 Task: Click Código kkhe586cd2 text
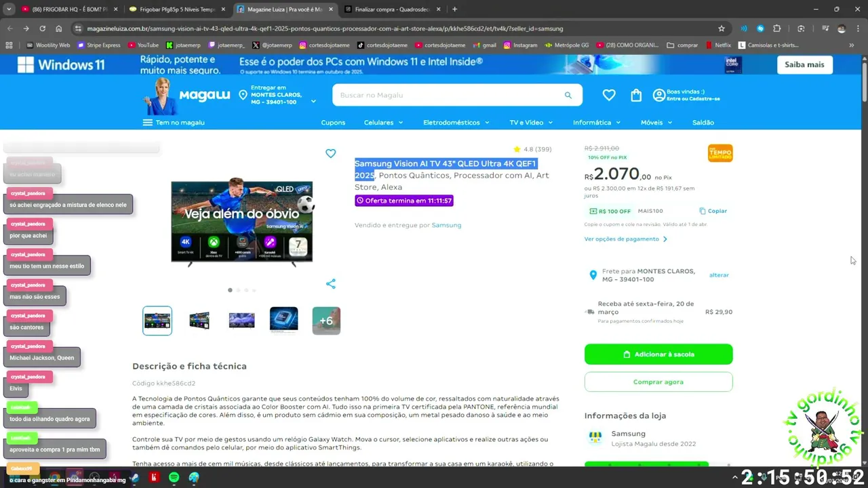pyautogui.click(x=163, y=384)
